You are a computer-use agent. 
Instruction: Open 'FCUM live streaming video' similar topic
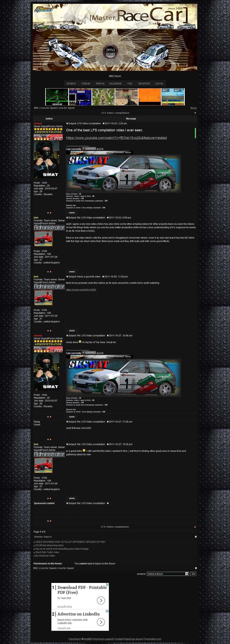tap(49, 545)
